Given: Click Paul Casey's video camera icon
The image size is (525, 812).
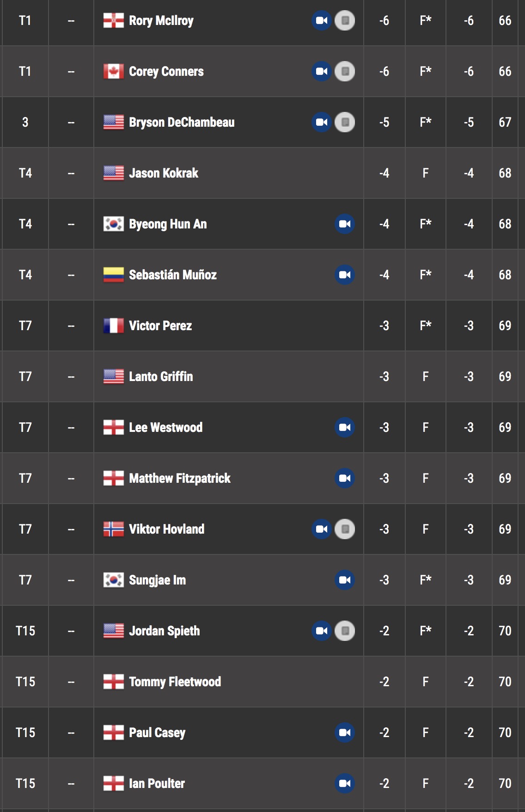Looking at the screenshot, I should click(345, 732).
